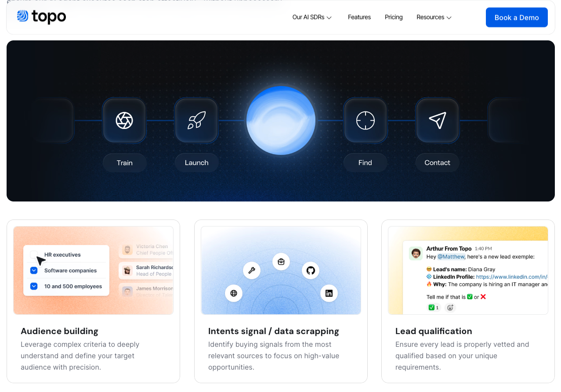The height and width of the screenshot is (392, 561).
Task: Click the 1:40 PM message timestamp
Action: [x=483, y=249]
